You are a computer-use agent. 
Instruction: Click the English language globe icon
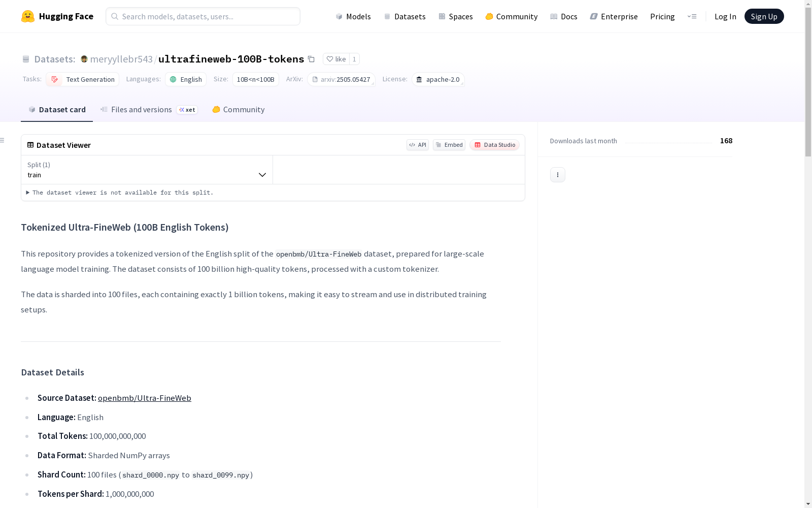click(173, 79)
